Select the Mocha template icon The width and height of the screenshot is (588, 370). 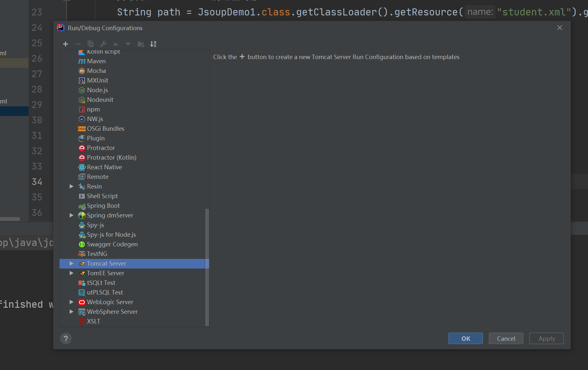82,71
